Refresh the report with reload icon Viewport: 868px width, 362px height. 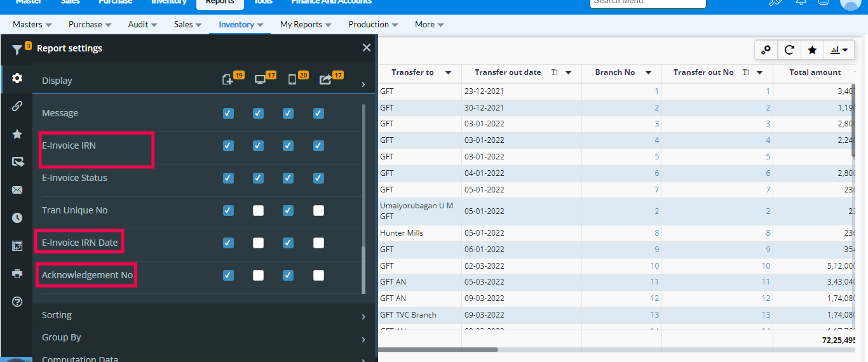pos(789,50)
